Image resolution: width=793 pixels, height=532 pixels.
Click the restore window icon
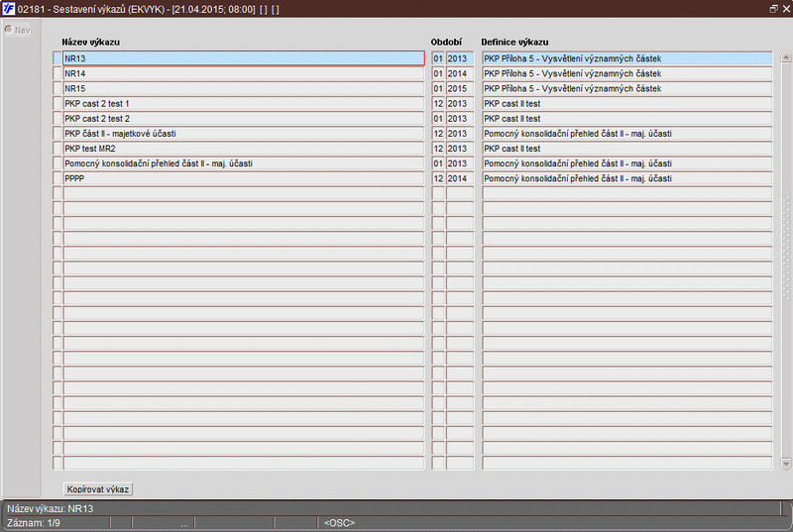click(x=773, y=9)
